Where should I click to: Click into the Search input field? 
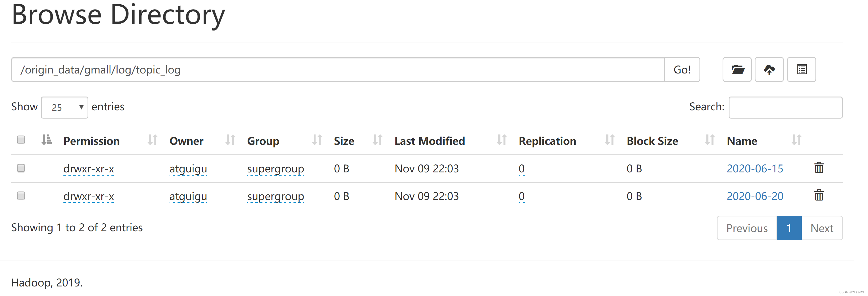[x=785, y=107]
